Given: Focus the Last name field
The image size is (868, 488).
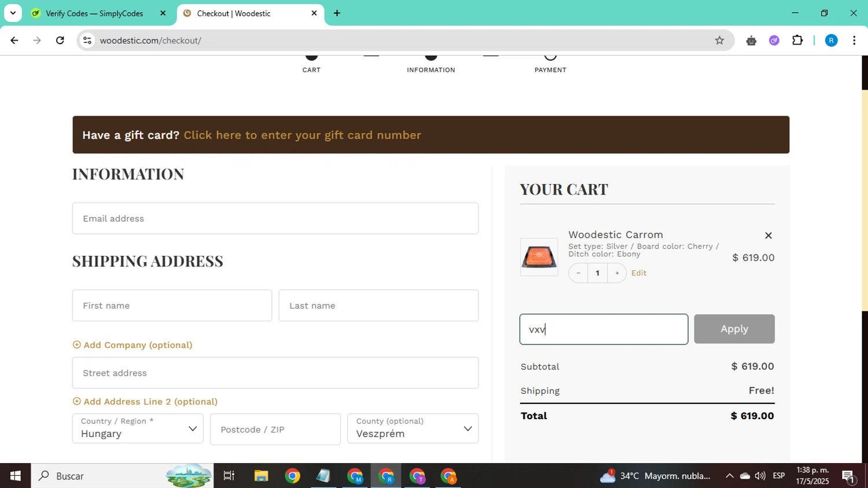Looking at the screenshot, I should [x=378, y=306].
